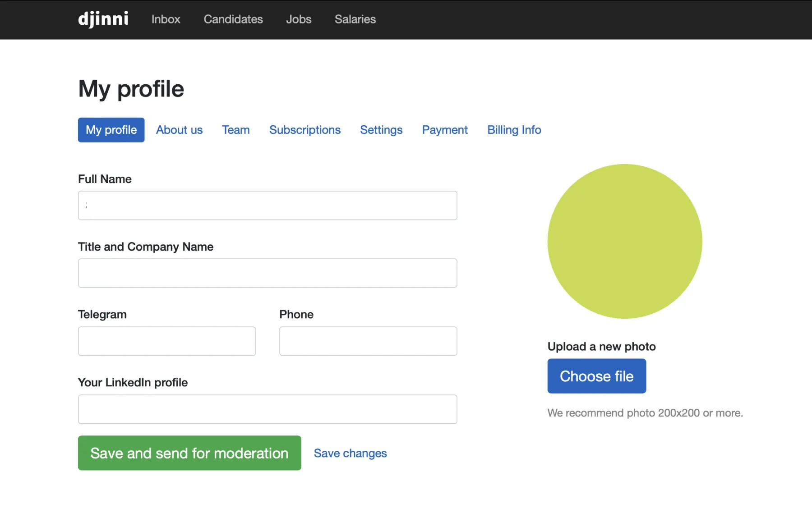
Task: Click the Title and Company Name field
Action: (x=268, y=273)
